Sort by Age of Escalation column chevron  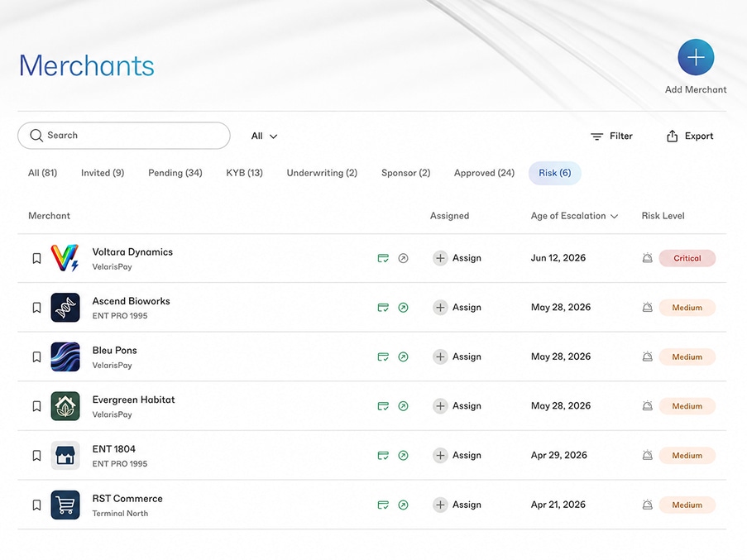coord(614,216)
